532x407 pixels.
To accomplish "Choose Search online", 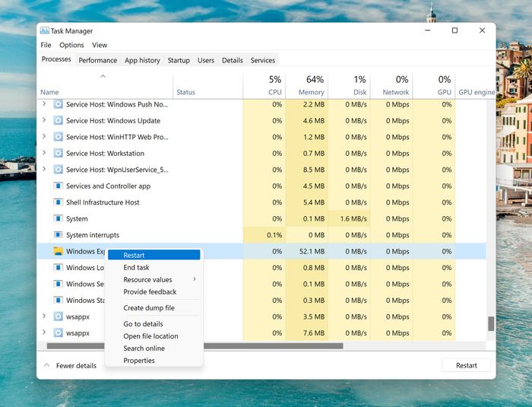I will 154,348.
